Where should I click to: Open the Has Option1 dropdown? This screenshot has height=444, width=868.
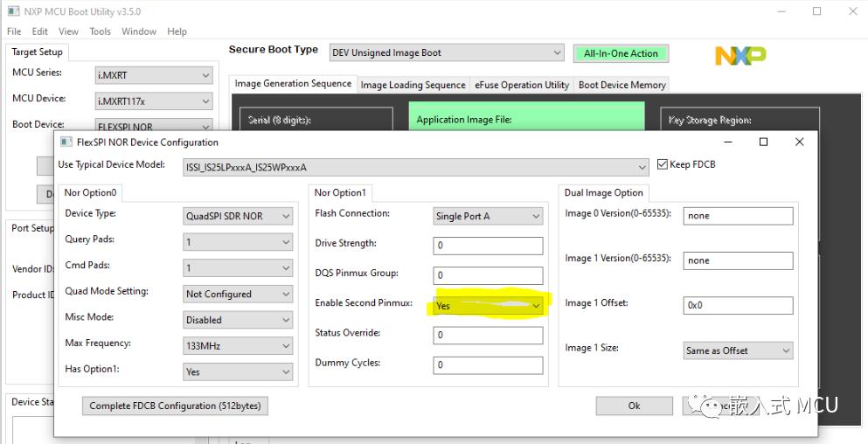(237, 372)
